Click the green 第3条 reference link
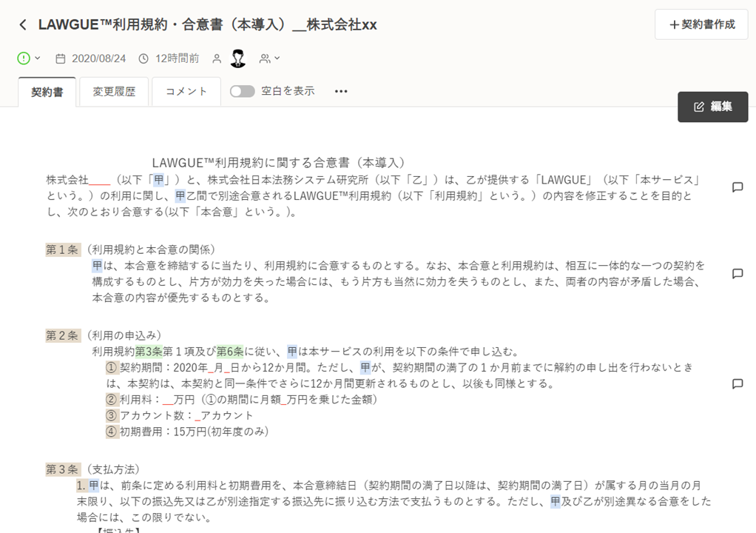The height and width of the screenshot is (533, 756). click(149, 351)
